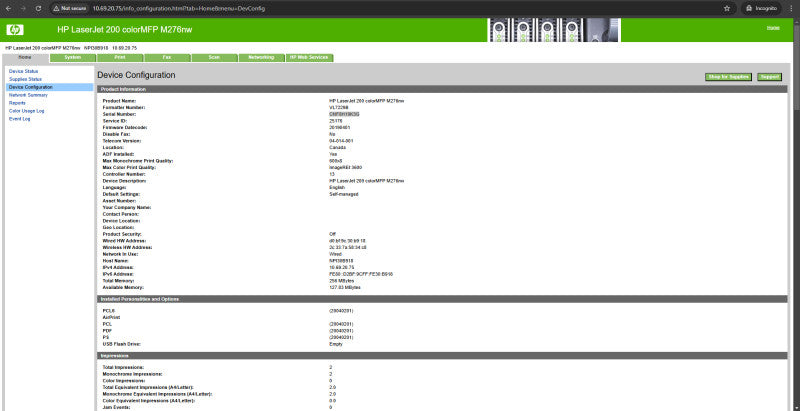Screen dimensions: 800x411
Task: Click the Available Memory value
Action: point(345,287)
